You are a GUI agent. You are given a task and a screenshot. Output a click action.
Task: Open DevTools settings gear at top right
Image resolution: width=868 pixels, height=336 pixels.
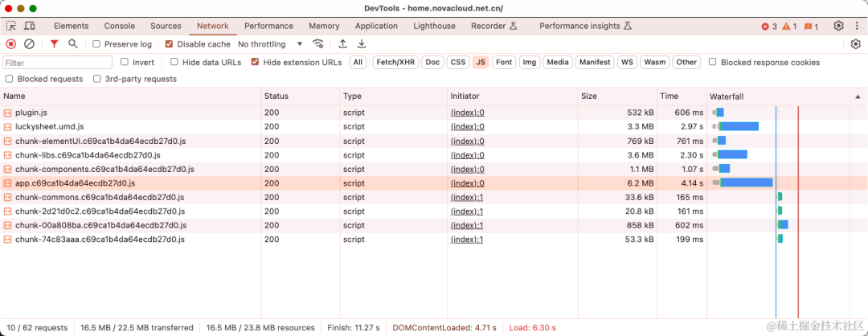coord(838,26)
